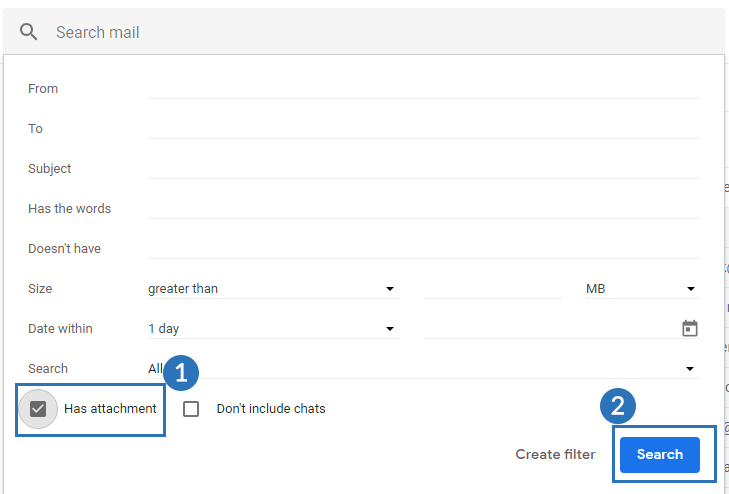Expand the Search scope dropdown
729x494 pixels.
422,369
